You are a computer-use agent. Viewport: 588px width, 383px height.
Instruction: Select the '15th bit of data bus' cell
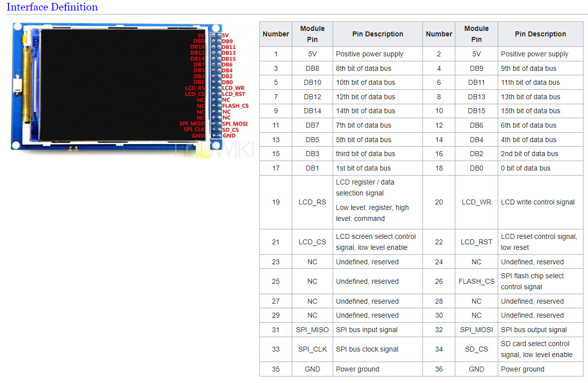(x=541, y=111)
